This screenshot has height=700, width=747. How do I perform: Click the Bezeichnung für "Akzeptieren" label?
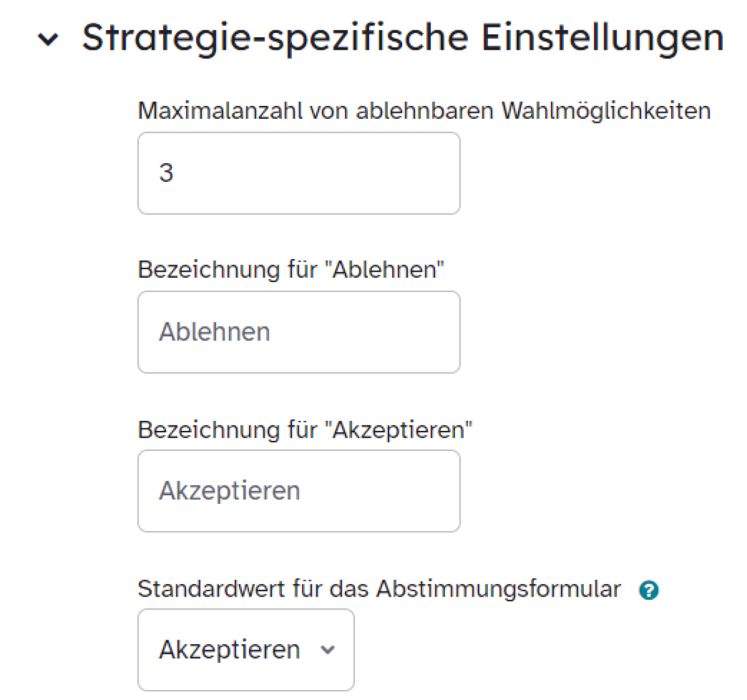tap(305, 429)
